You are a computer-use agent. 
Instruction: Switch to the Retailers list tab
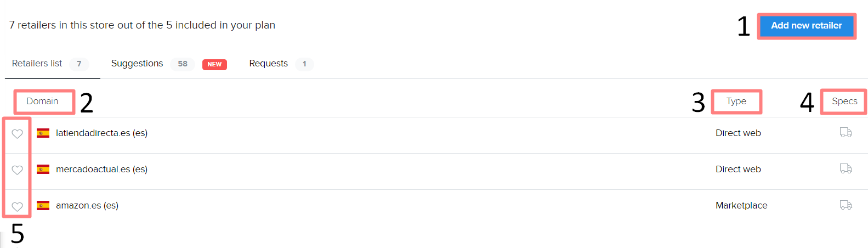coord(37,64)
